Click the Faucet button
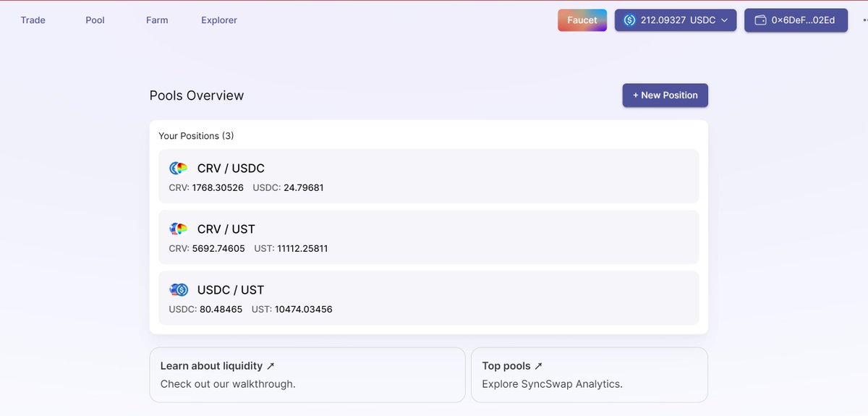The image size is (868, 416). (x=582, y=20)
